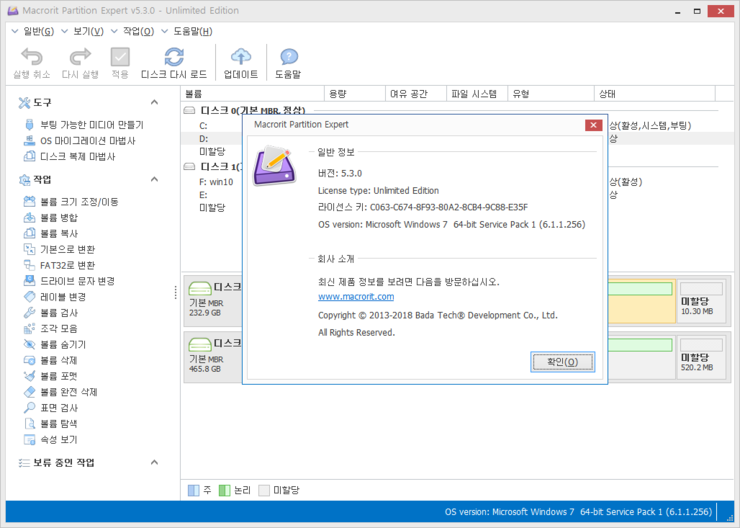Open Help (도움말) speech bubble icon

tap(288, 57)
